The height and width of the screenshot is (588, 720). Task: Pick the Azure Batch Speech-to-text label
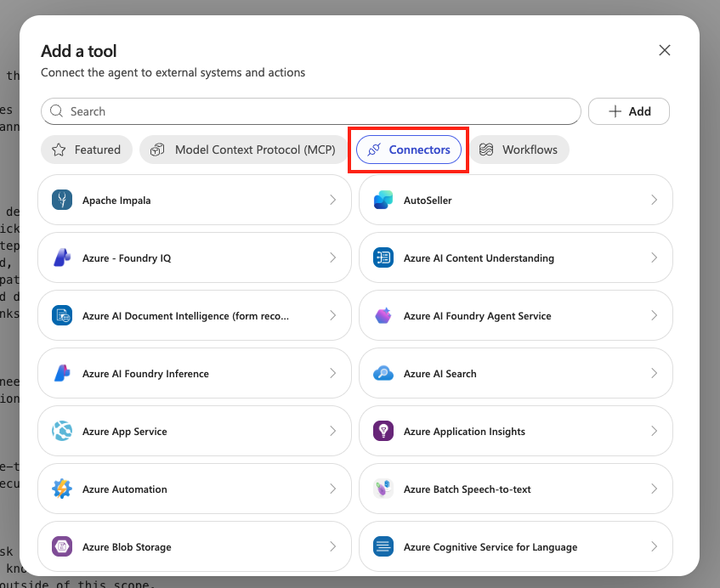tap(467, 489)
